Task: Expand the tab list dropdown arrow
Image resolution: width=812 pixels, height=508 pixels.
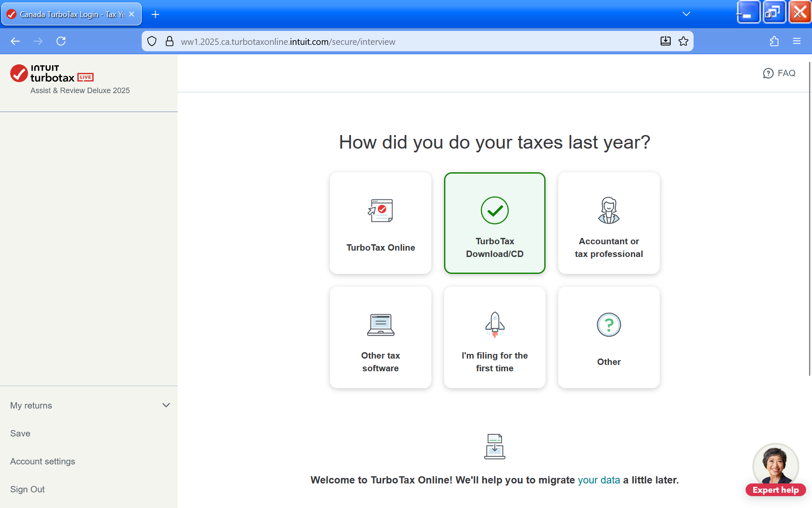Action: pos(686,14)
